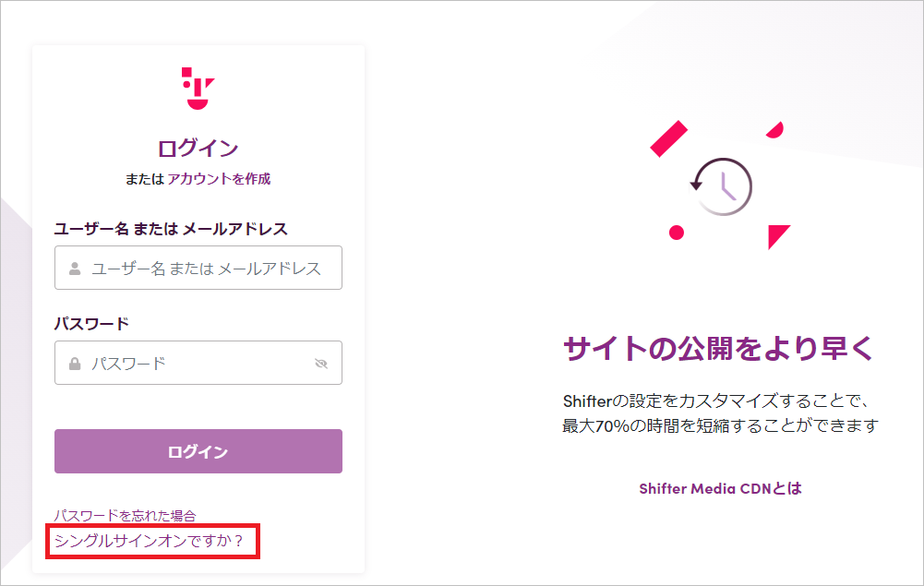
Task: Toggle password visibility with the crossed-eye icon
Action: [321, 364]
